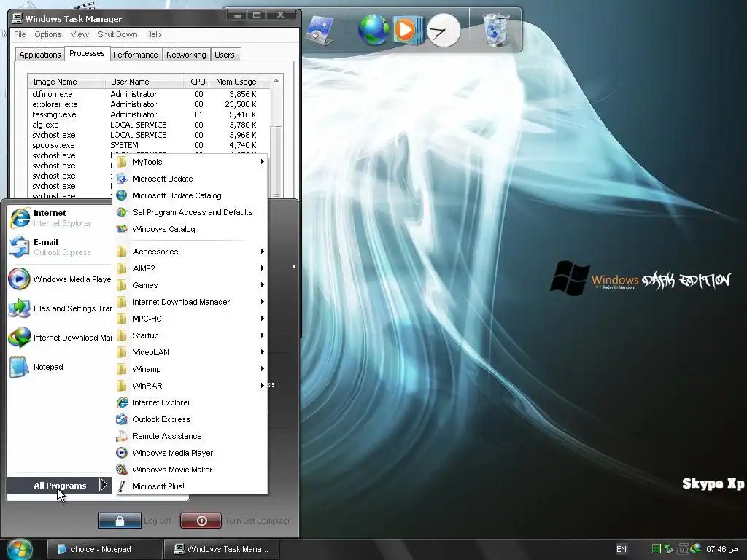The image size is (747, 560).
Task: Expand the Games folder
Action: tap(190, 285)
